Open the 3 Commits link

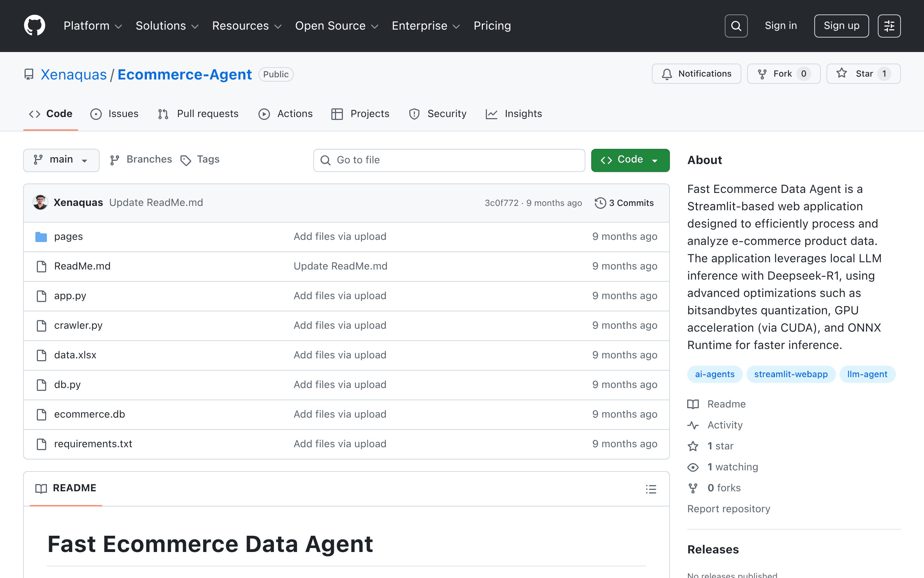624,203
